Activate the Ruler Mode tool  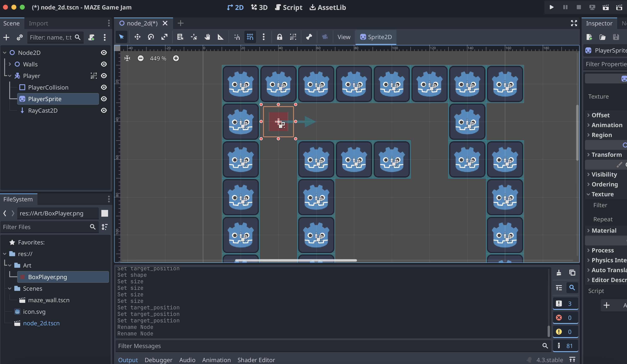(220, 37)
